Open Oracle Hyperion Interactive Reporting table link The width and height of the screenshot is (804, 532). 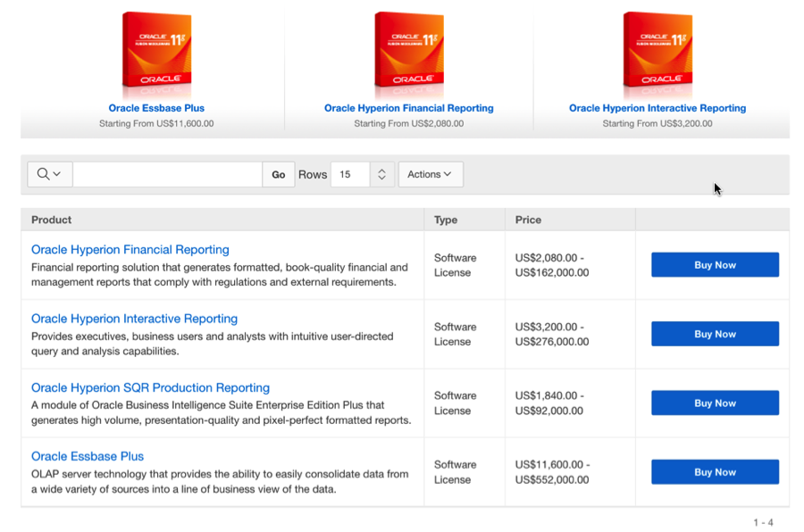pyautogui.click(x=134, y=319)
